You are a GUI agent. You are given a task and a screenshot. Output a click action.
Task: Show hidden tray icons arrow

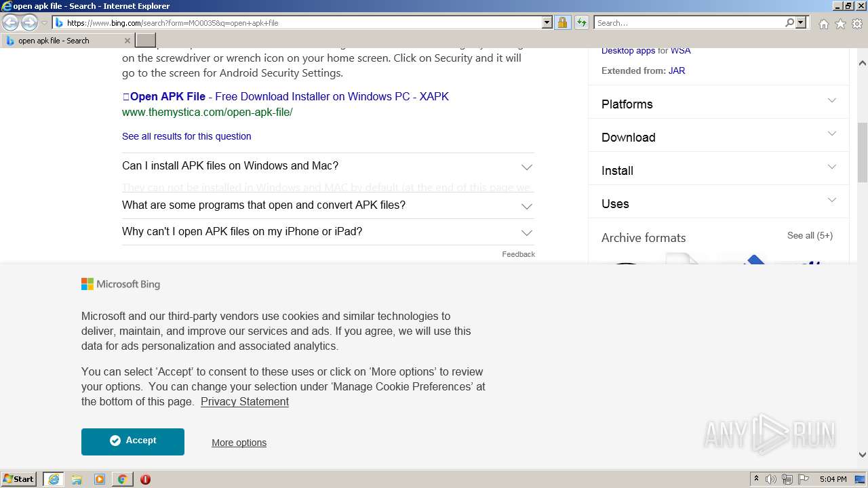756,479
